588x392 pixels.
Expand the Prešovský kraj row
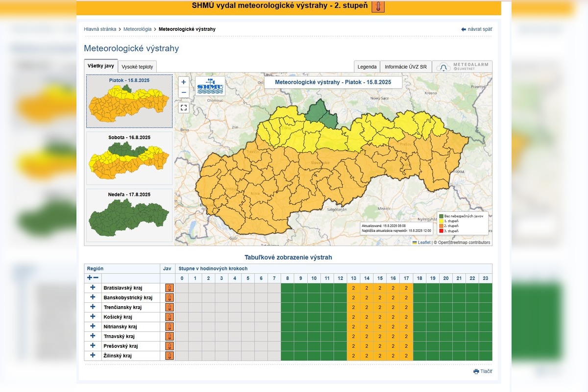[x=93, y=345]
